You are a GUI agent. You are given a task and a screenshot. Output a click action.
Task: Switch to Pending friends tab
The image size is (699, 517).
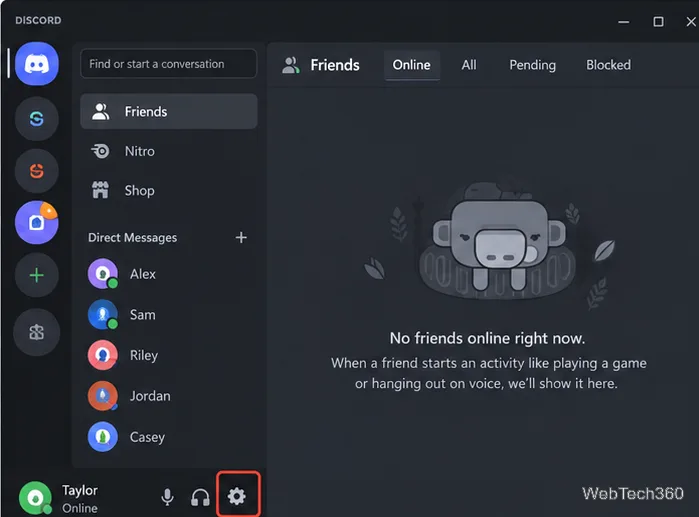(x=533, y=65)
